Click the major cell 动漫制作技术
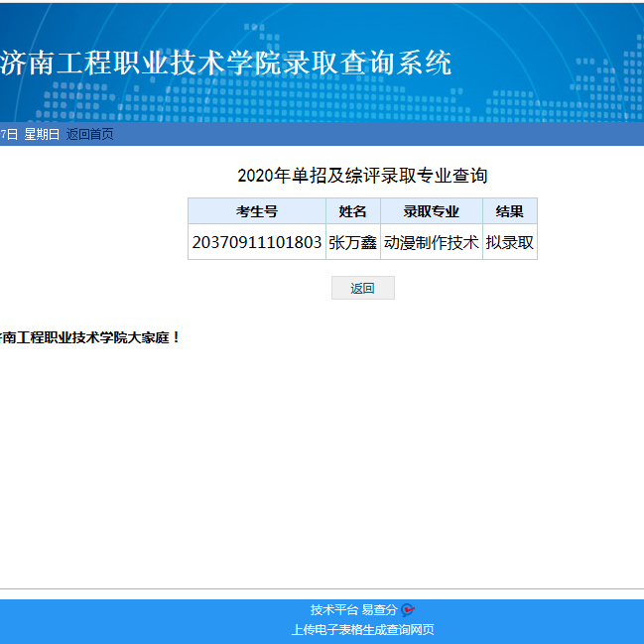 click(x=432, y=242)
